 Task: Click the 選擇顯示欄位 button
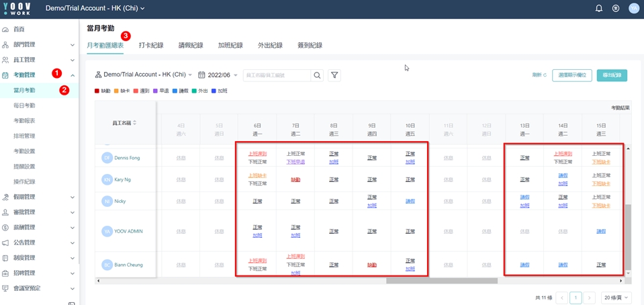571,75
